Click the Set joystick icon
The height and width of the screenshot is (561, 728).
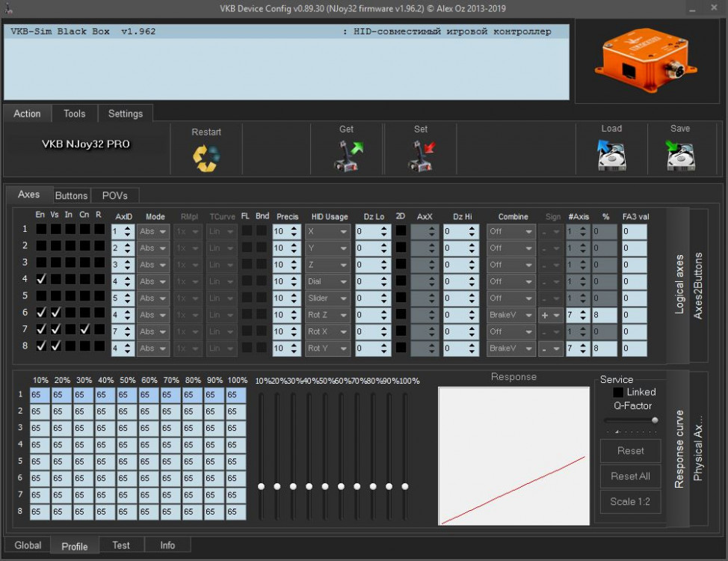click(x=421, y=156)
